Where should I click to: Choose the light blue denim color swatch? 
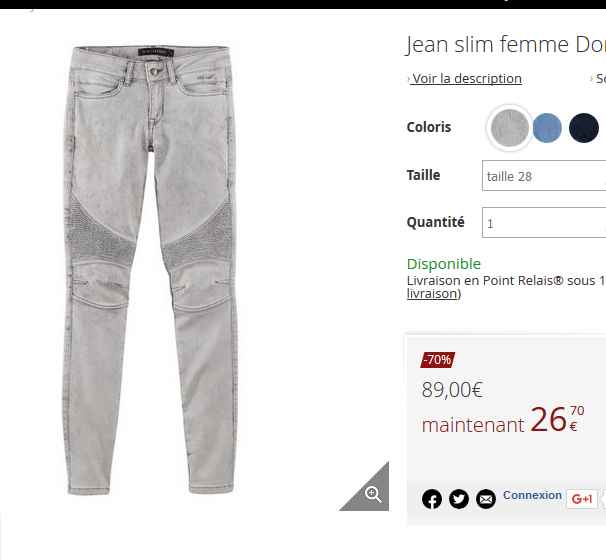tap(547, 128)
